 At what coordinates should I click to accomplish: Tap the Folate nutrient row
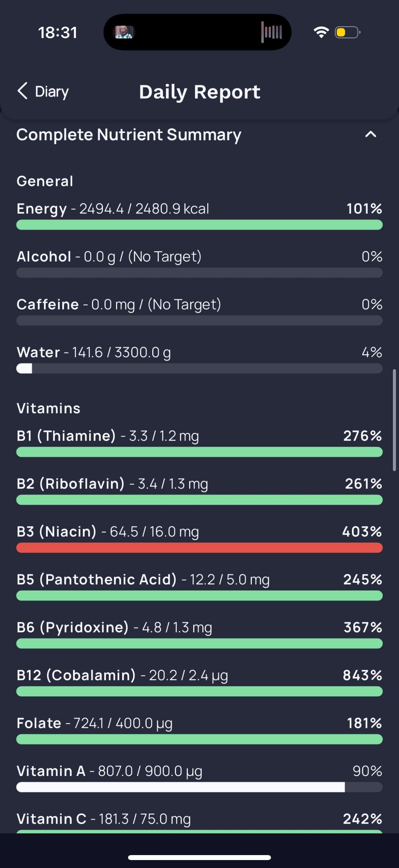tap(199, 730)
